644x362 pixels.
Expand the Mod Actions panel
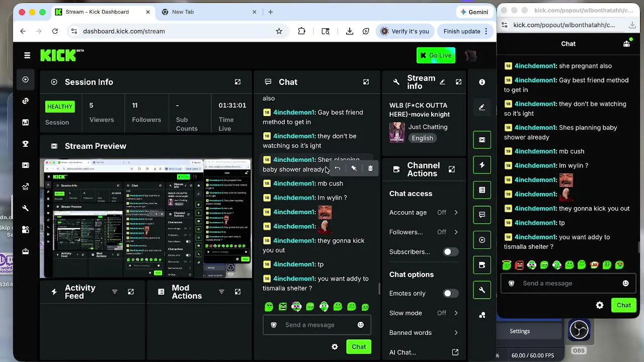237,292
